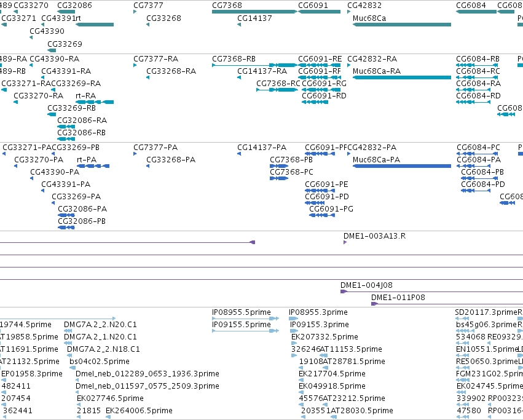Select the DME1-003A13.R BAC label
Image resolution: width=523 pixels, height=420 pixels.
click(374, 236)
